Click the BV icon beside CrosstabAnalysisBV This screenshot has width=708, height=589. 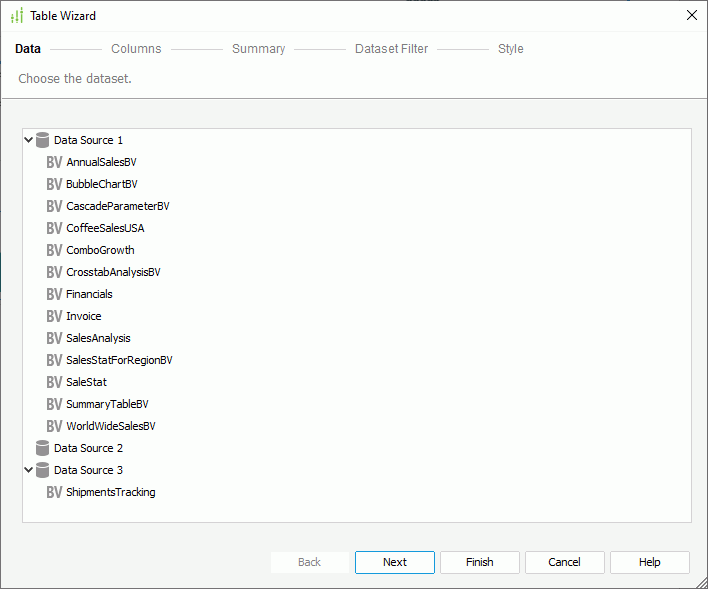pyautogui.click(x=54, y=272)
